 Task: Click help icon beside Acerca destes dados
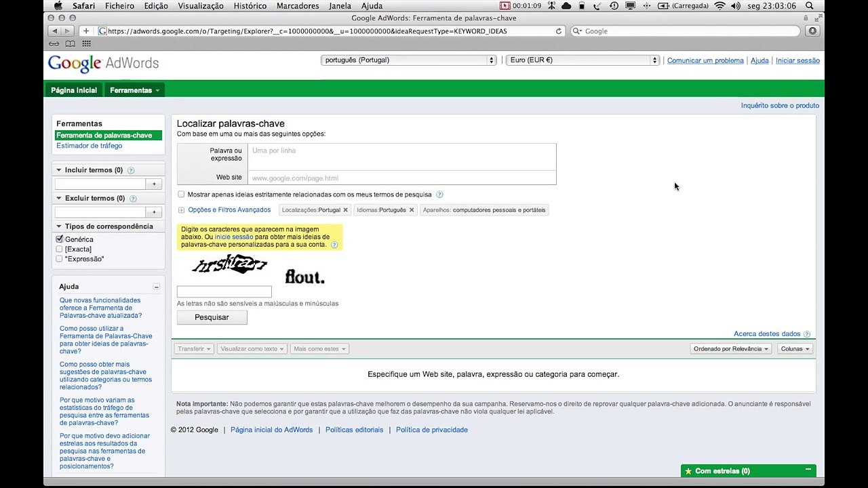tap(807, 334)
